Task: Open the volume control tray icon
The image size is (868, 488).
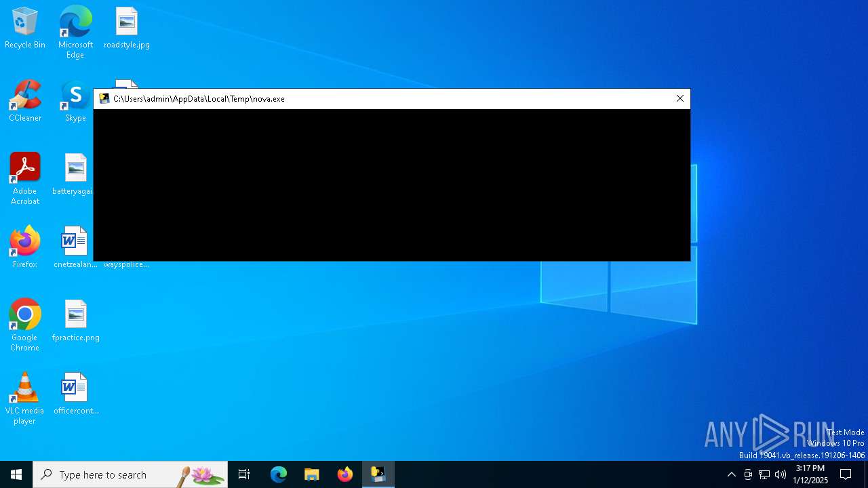Action: 781,474
